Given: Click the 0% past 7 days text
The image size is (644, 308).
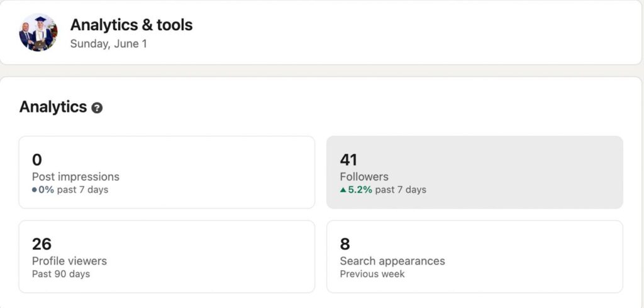Looking at the screenshot, I should (x=74, y=190).
